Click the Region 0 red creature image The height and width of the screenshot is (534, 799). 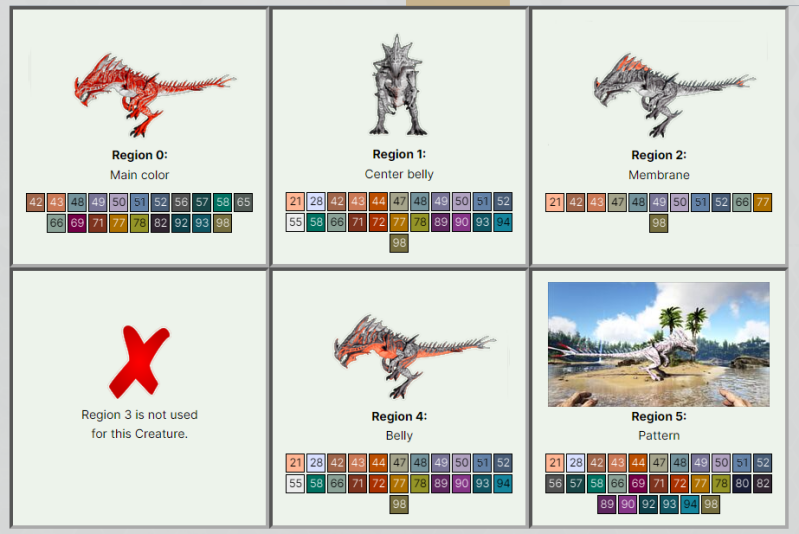pyautogui.click(x=154, y=96)
